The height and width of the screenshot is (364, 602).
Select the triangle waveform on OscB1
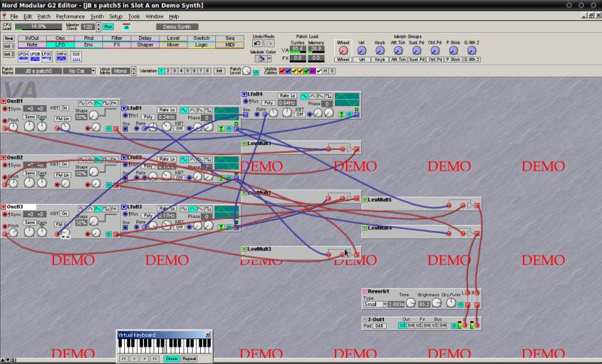pyautogui.click(x=90, y=104)
